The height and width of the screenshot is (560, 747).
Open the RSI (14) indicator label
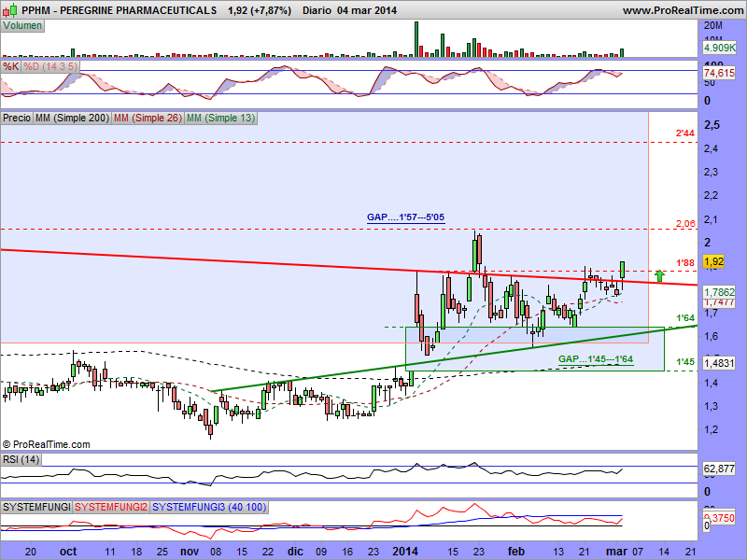[22, 458]
